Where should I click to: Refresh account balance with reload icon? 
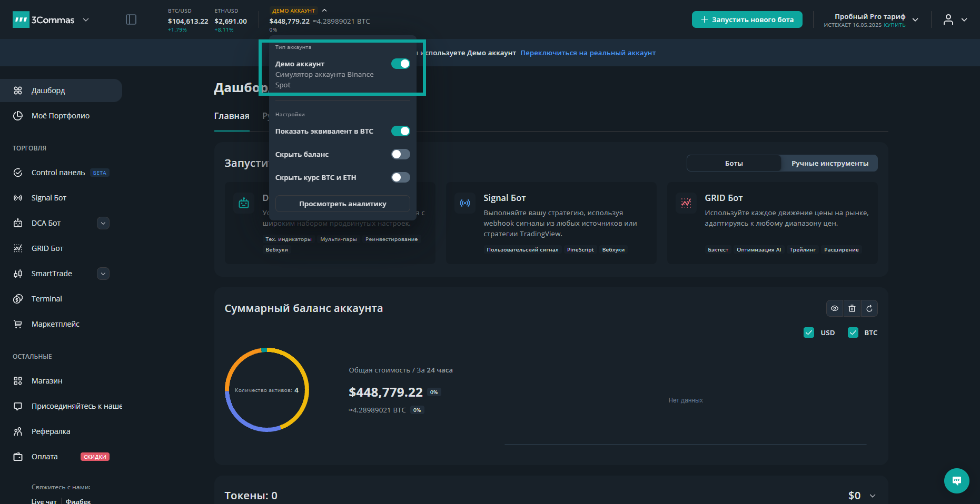pyautogui.click(x=869, y=308)
